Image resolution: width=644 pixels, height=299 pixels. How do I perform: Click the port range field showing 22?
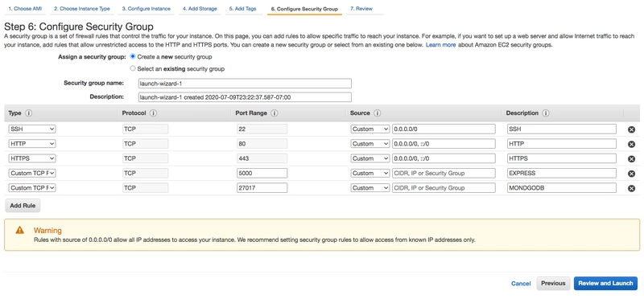click(x=262, y=129)
